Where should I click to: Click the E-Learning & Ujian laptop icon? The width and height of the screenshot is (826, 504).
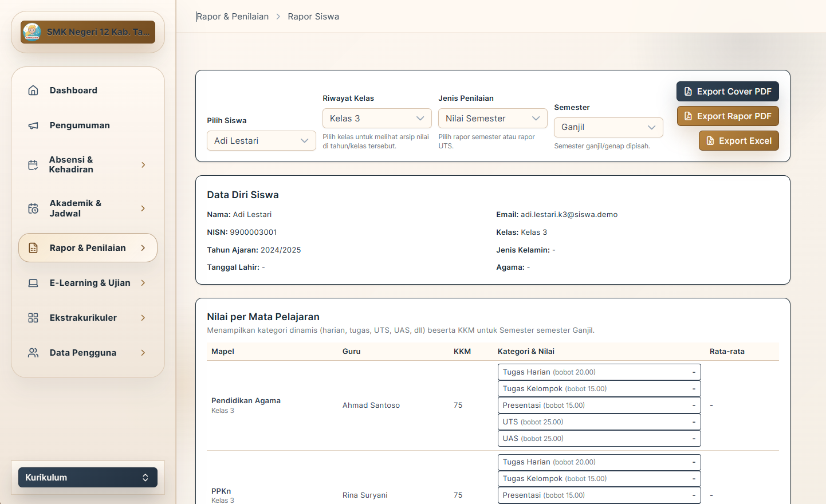tap(33, 283)
